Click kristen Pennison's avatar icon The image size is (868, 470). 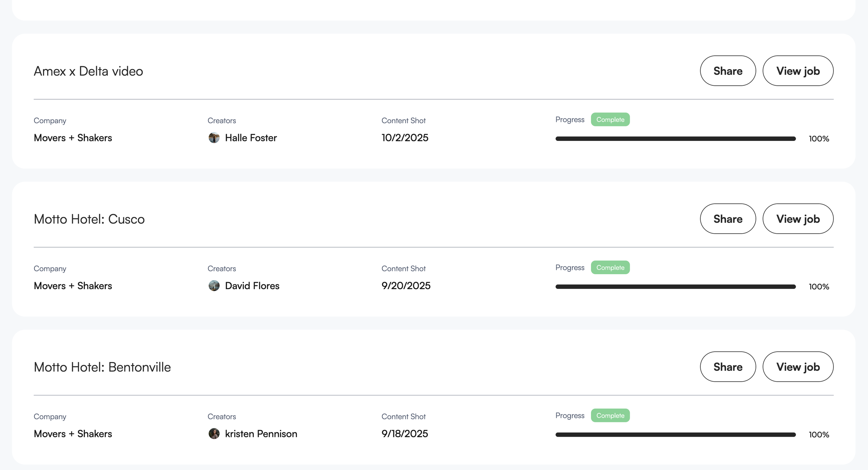[214, 434]
